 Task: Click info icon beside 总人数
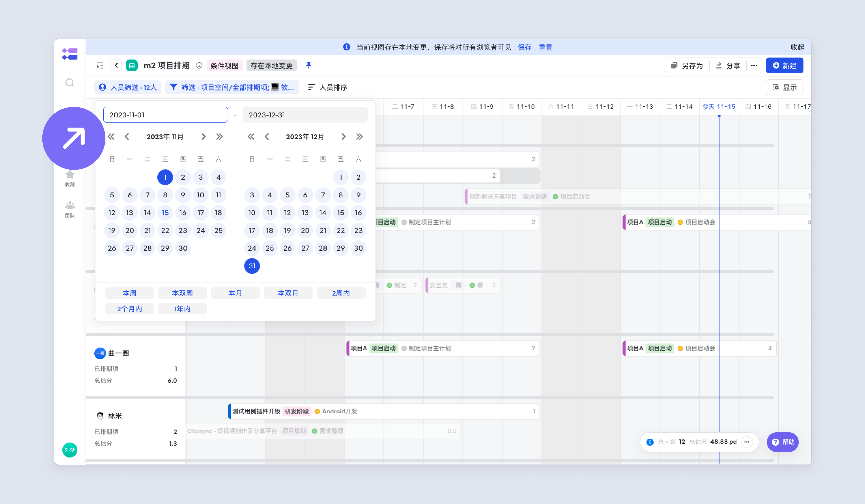(x=650, y=442)
